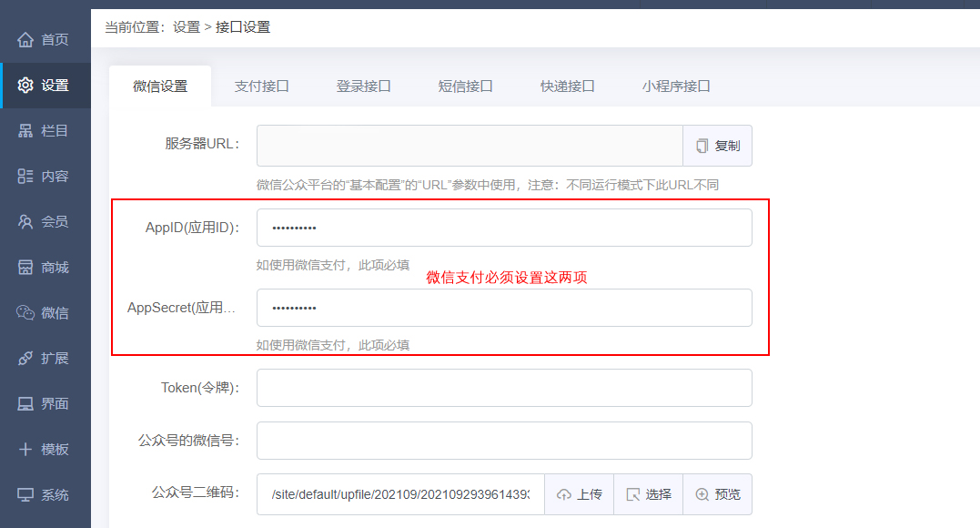Open the 短信接口 tab
This screenshot has height=528, width=980.
466,86
